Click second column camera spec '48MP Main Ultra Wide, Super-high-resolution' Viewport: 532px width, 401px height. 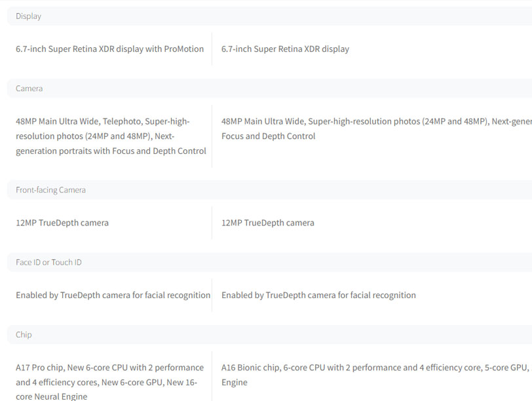377,128
